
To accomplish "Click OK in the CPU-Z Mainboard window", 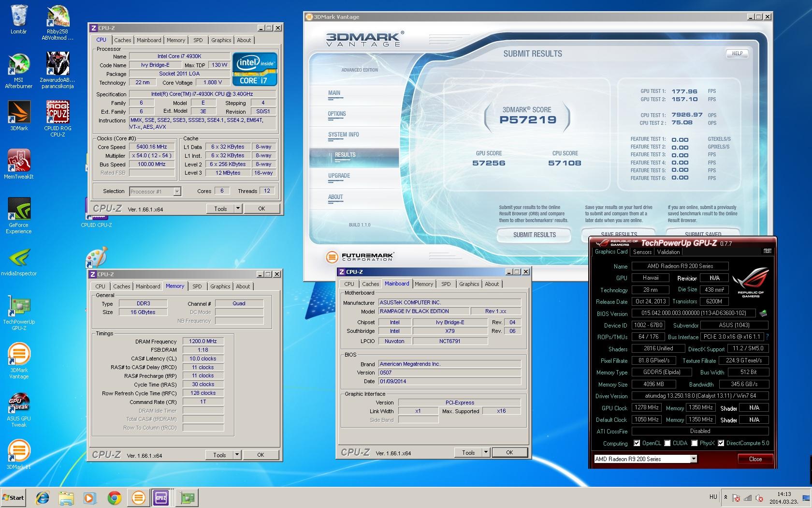I will (509, 452).
